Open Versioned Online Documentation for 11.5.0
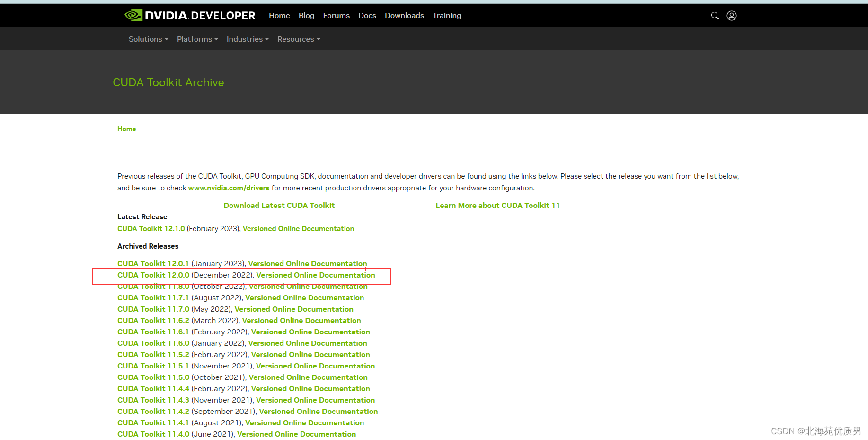Screen dimensions: 868x440 (x=308, y=377)
